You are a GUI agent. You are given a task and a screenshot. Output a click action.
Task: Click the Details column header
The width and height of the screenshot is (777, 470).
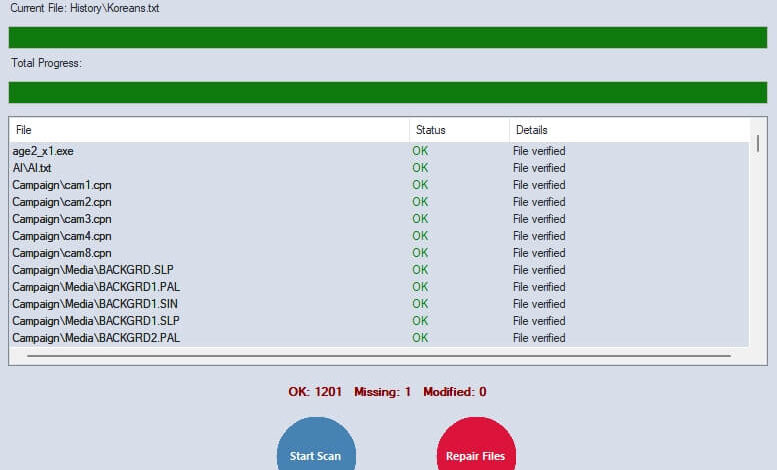tap(629, 130)
